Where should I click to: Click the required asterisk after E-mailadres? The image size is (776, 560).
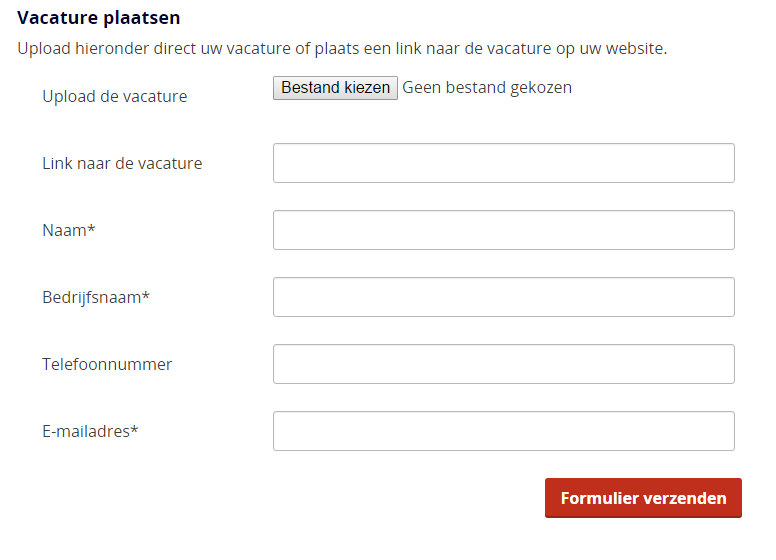(x=135, y=430)
